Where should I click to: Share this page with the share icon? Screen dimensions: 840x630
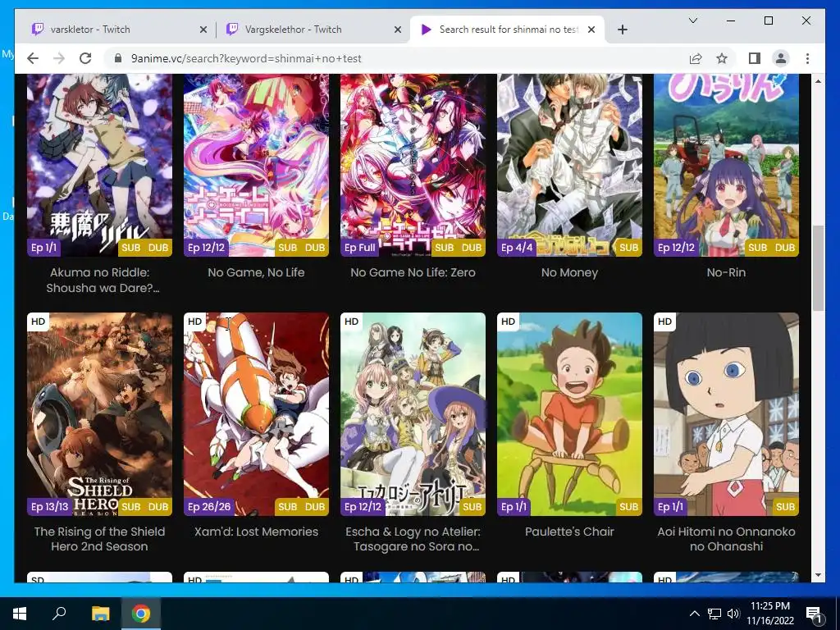coord(696,58)
